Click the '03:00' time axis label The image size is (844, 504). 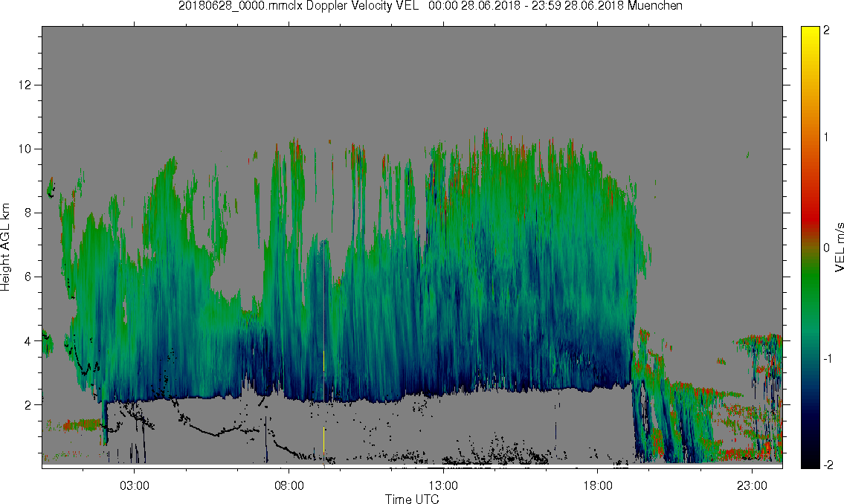coord(134,485)
